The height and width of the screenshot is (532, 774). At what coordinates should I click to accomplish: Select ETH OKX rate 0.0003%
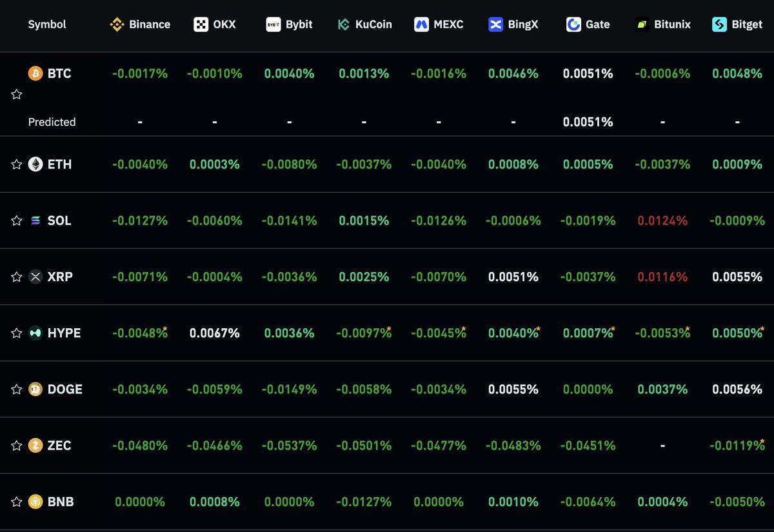click(x=215, y=164)
